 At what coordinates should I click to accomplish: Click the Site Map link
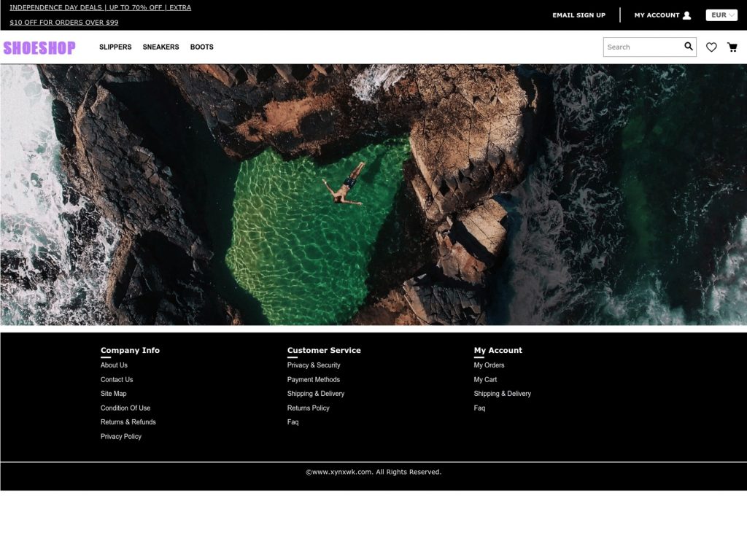113,394
